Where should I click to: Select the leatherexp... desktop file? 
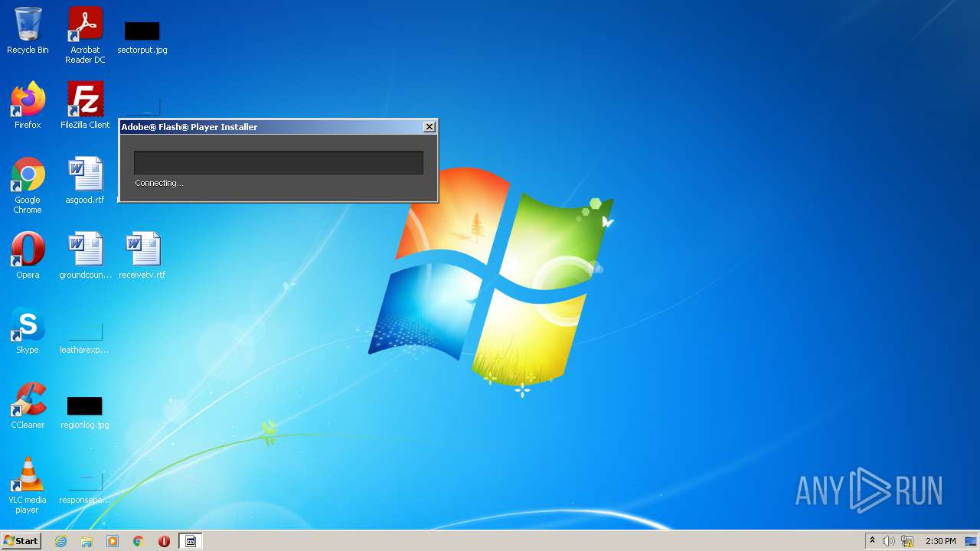85,337
